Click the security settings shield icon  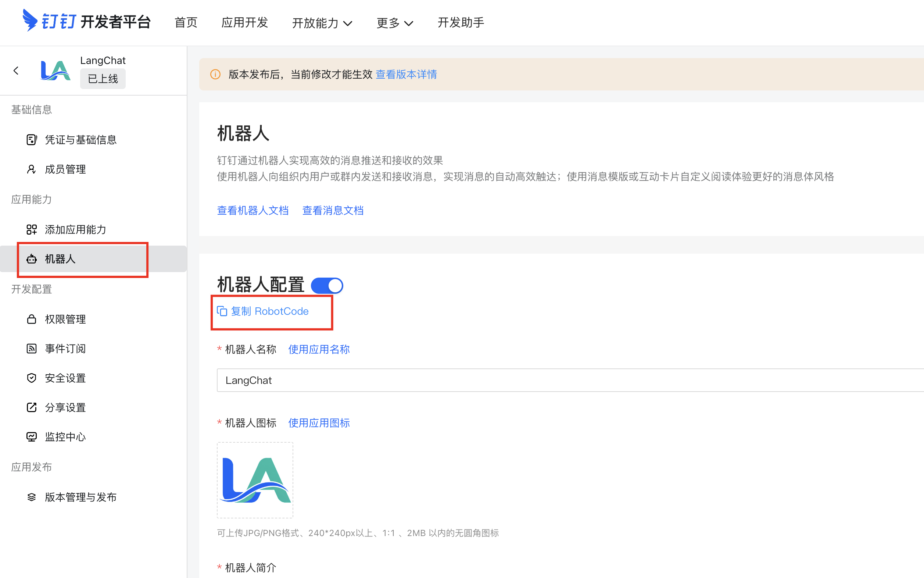(31, 378)
